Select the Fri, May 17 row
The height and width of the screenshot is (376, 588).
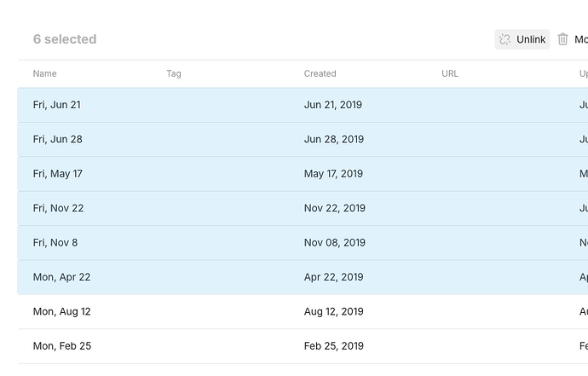[x=303, y=174]
